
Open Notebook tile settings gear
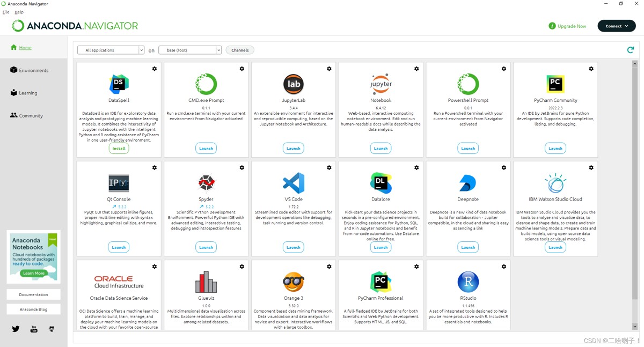(416, 69)
